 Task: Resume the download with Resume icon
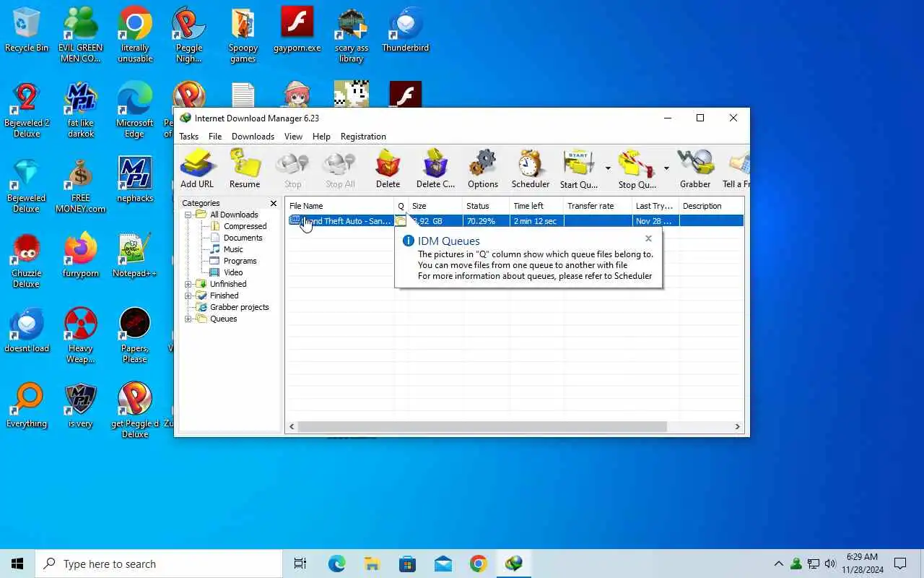(x=245, y=168)
